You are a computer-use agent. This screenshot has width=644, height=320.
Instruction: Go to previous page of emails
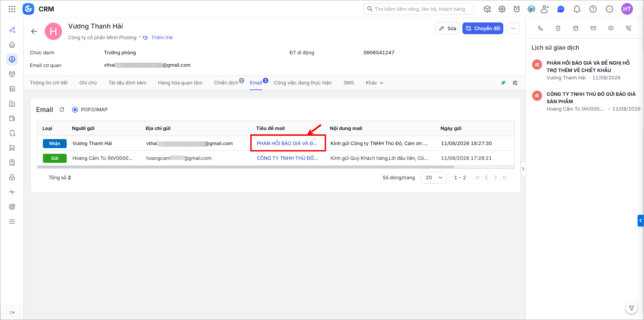tap(487, 178)
